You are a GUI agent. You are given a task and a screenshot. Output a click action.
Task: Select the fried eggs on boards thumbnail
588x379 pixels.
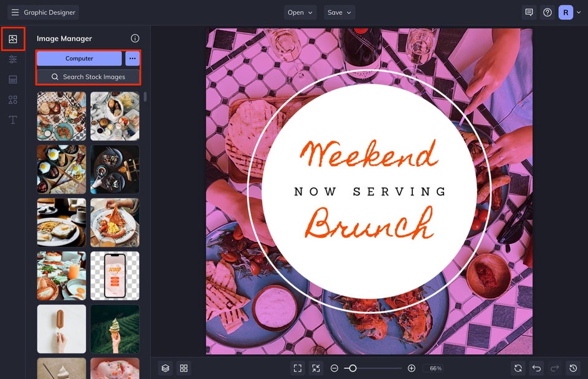point(62,169)
